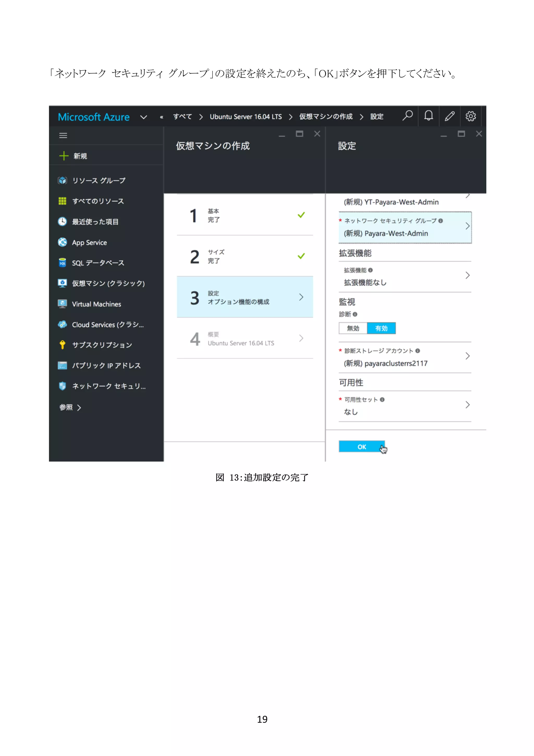Set 診断 toggle to 有効

381,328
